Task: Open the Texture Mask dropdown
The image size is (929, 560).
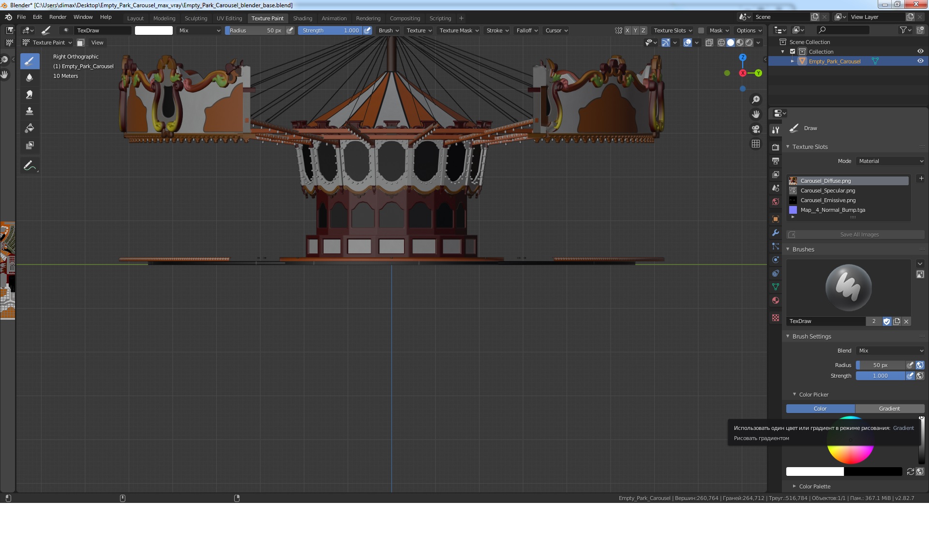Action: [x=459, y=30]
